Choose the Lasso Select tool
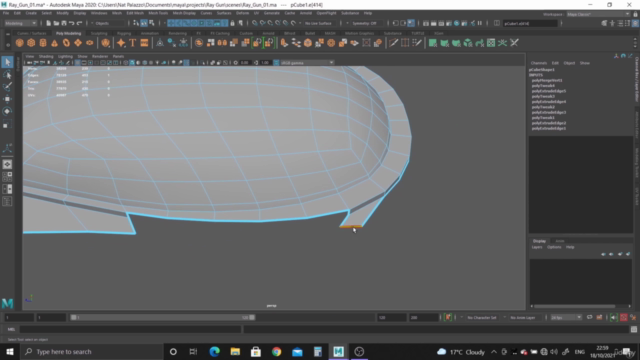The width and height of the screenshot is (640, 360). click(x=7, y=75)
